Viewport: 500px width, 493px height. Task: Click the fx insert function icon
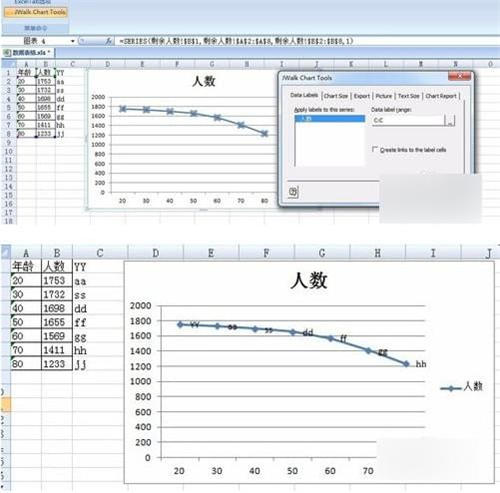point(108,41)
